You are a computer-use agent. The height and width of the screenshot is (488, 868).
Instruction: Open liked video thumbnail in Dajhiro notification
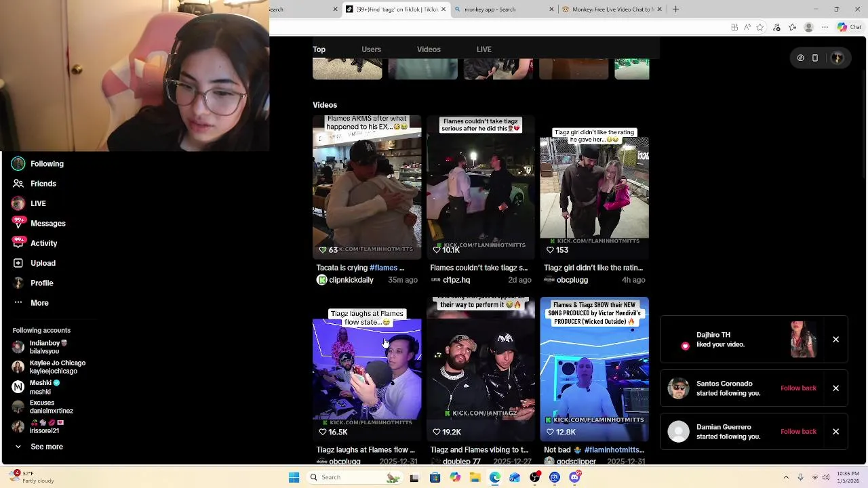[804, 340]
